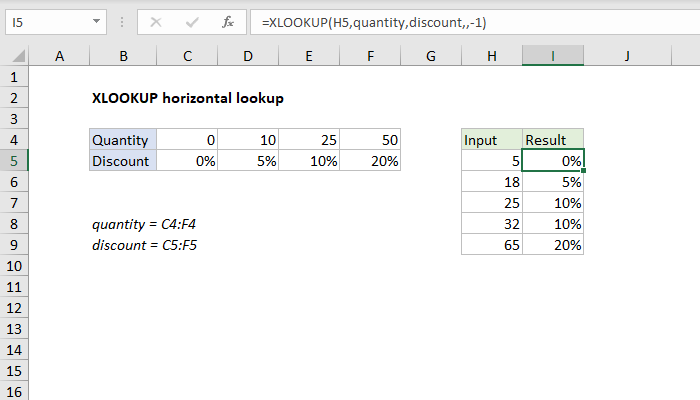Select row 8 header
The image size is (700, 400).
14,224
